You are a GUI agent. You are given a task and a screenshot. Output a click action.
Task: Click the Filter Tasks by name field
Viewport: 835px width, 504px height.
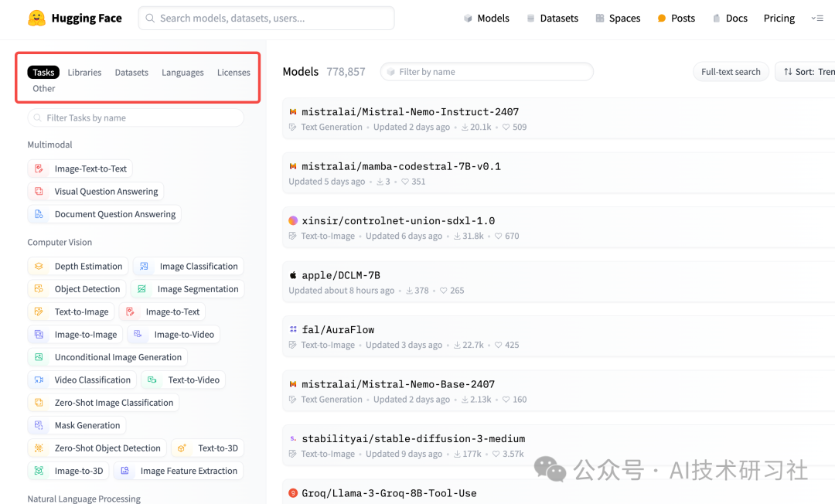pyautogui.click(x=136, y=117)
